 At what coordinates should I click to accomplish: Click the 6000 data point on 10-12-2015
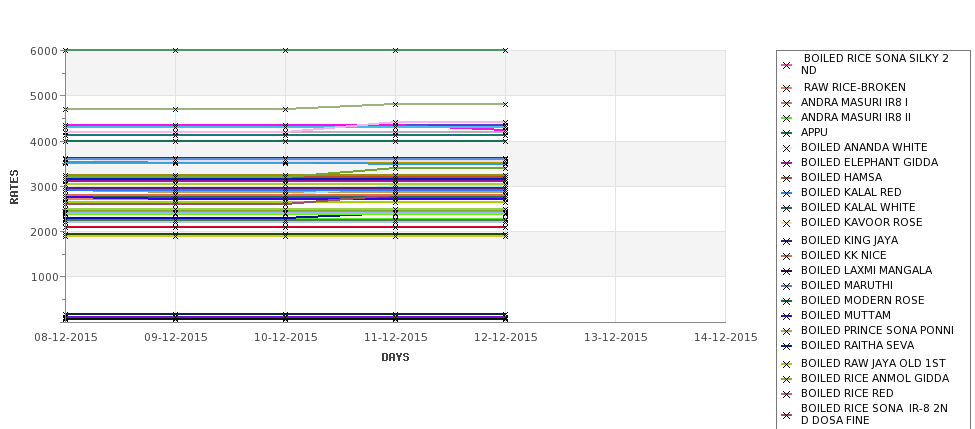click(285, 50)
